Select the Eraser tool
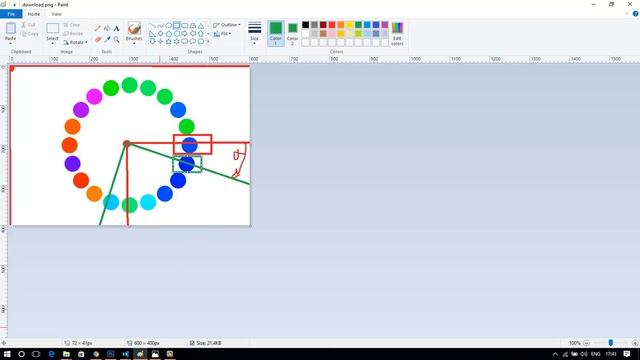 (x=98, y=40)
